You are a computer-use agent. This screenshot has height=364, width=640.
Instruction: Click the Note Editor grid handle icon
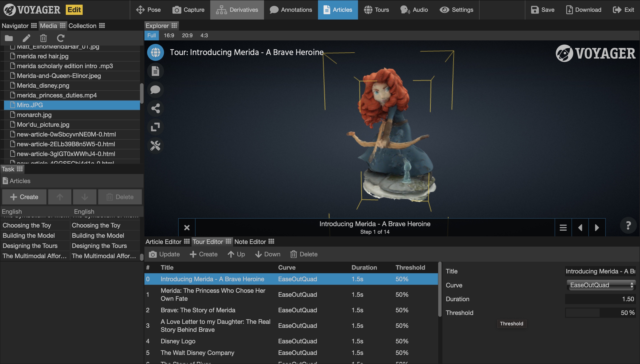271,241
